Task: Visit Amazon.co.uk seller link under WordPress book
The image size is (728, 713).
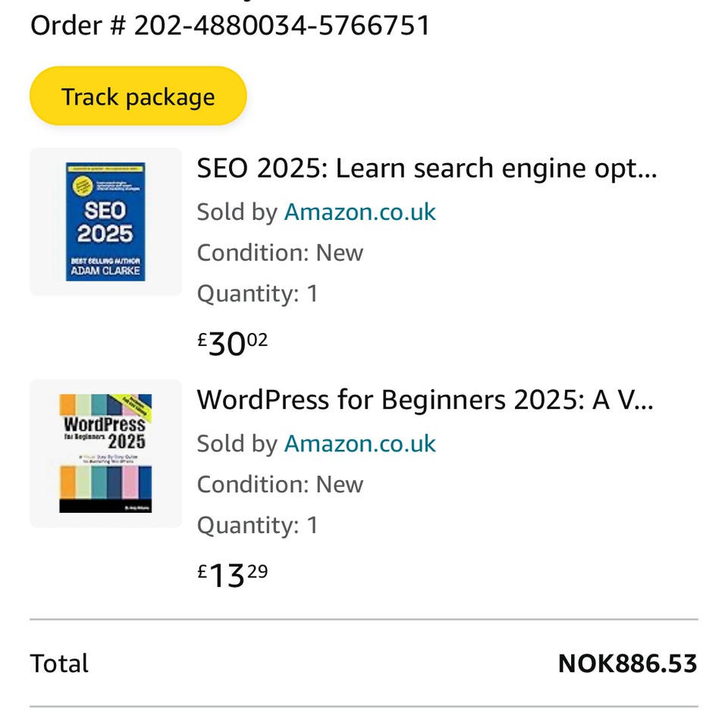Action: [x=359, y=443]
